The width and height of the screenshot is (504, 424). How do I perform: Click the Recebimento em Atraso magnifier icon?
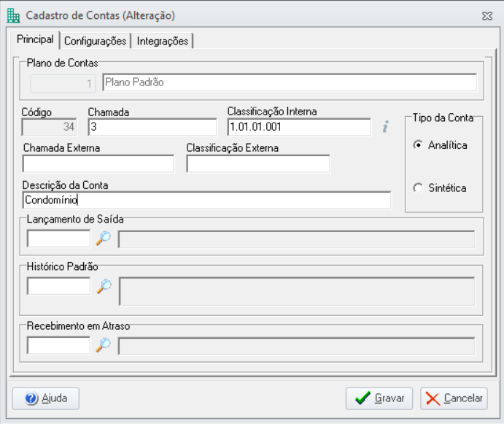(103, 345)
